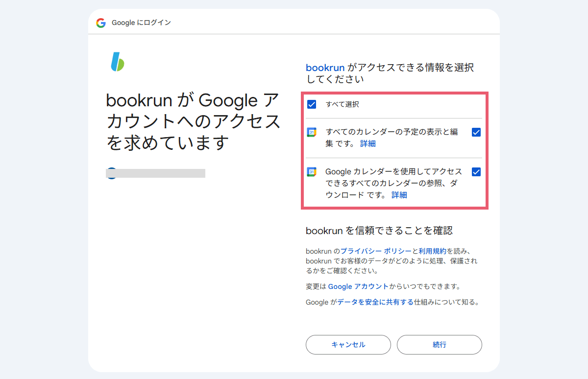Click the Google G logo in the header
This screenshot has height=379, width=588.
pyautogui.click(x=100, y=22)
